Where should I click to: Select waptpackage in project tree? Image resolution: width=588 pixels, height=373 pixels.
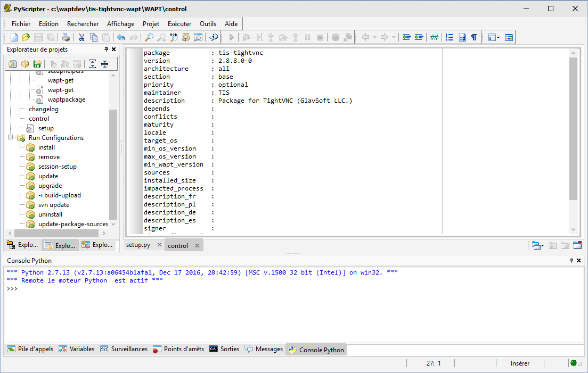coord(67,100)
